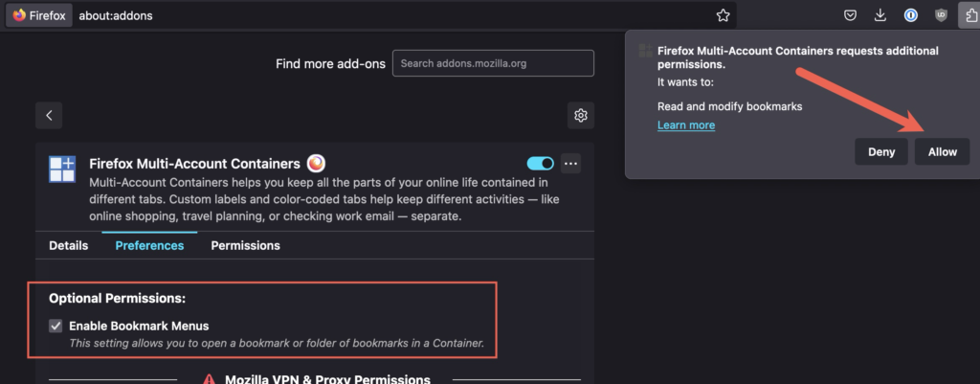The height and width of the screenshot is (384, 980).
Task: Switch to the Details tab
Action: (68, 245)
